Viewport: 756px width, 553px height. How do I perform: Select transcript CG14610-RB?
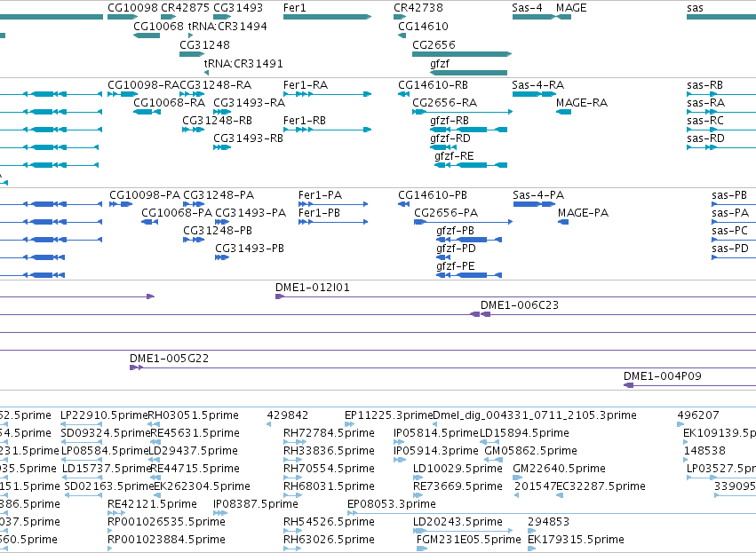click(433, 85)
